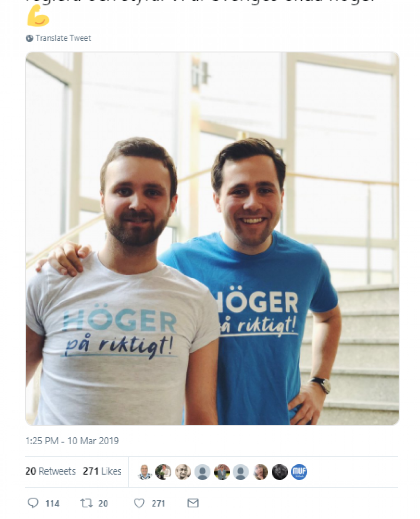Share tweet via envelope message icon
This screenshot has width=420, height=519.
coord(193,503)
